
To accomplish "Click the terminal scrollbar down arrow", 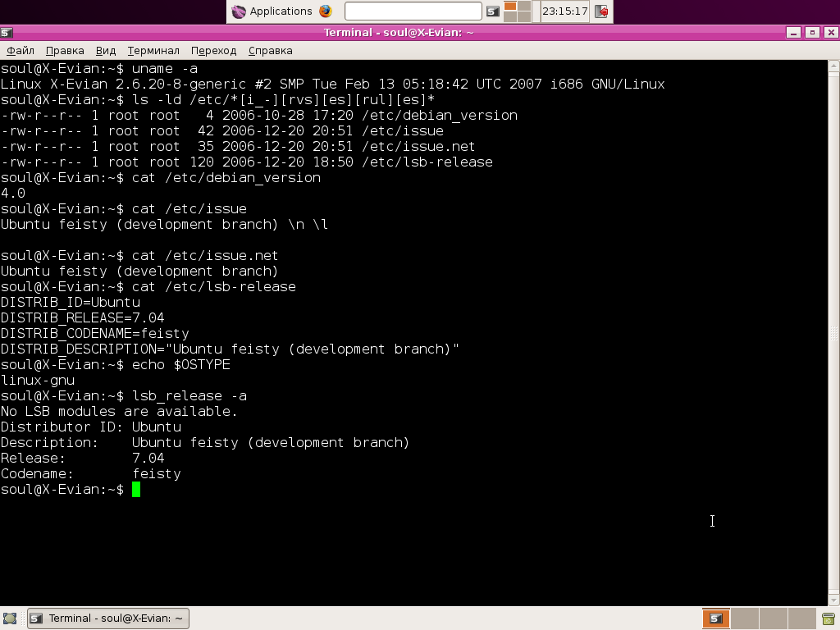I will coord(833,600).
